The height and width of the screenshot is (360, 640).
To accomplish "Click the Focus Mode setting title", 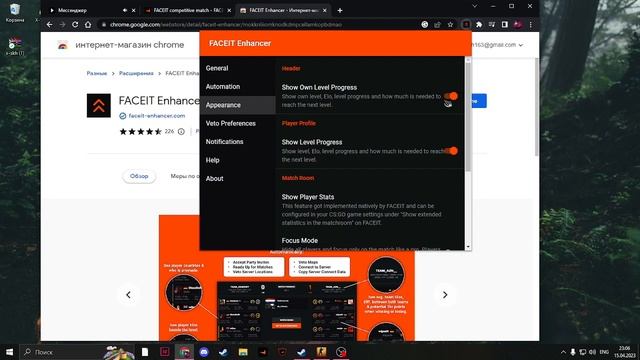I will (x=300, y=241).
